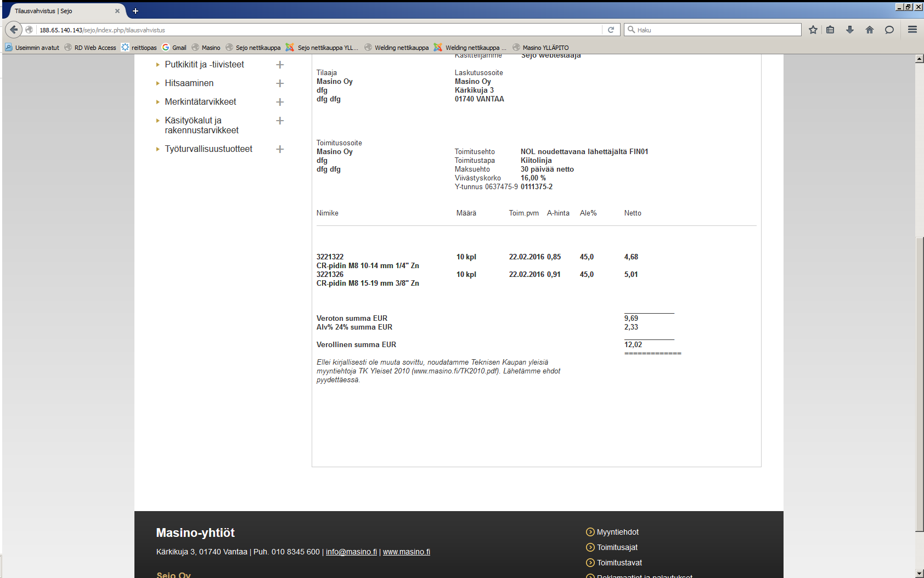Click the Kiitolinja delivery method text

[x=536, y=160]
